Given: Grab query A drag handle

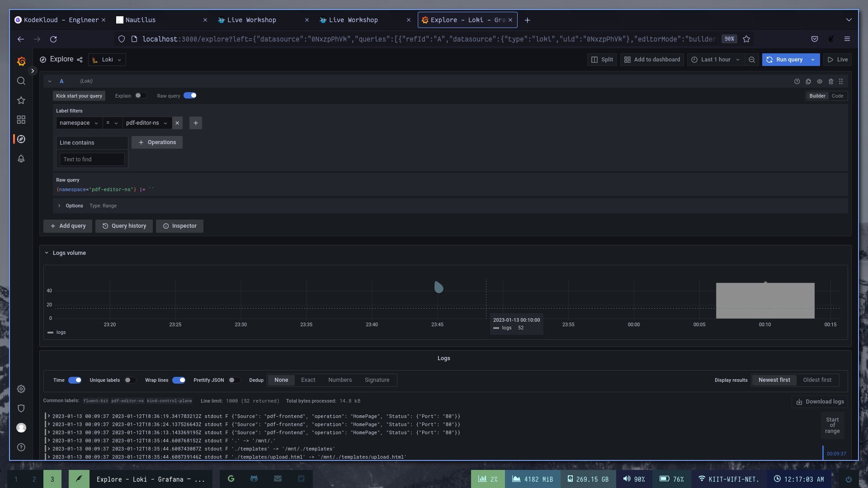Looking at the screenshot, I should coord(841,81).
